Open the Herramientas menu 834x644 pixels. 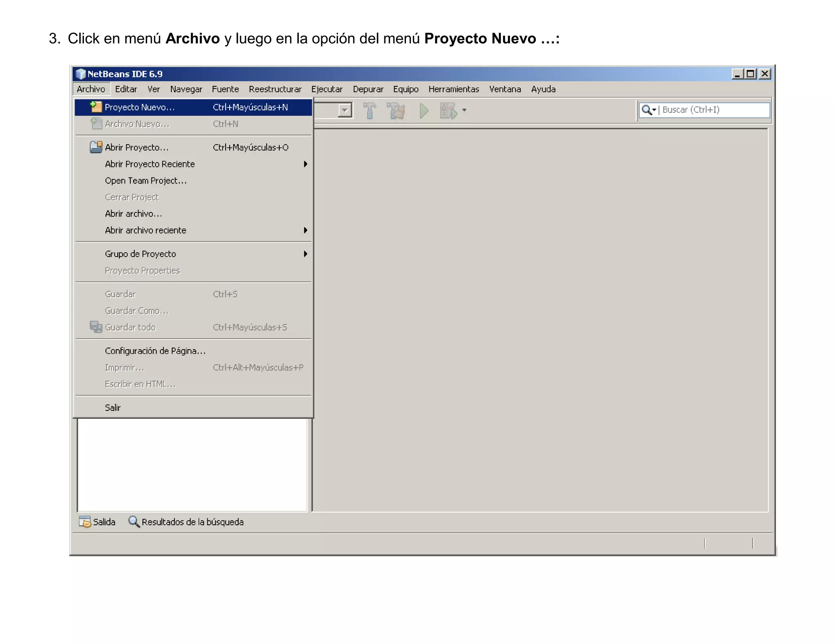pos(453,89)
